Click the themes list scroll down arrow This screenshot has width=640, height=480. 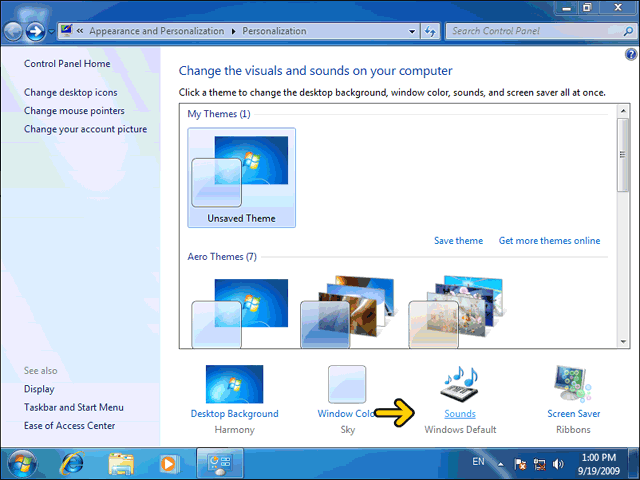point(623,342)
